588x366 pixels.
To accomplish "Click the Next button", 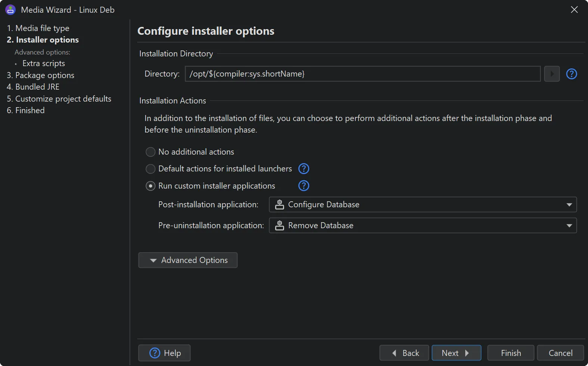I will (x=456, y=353).
